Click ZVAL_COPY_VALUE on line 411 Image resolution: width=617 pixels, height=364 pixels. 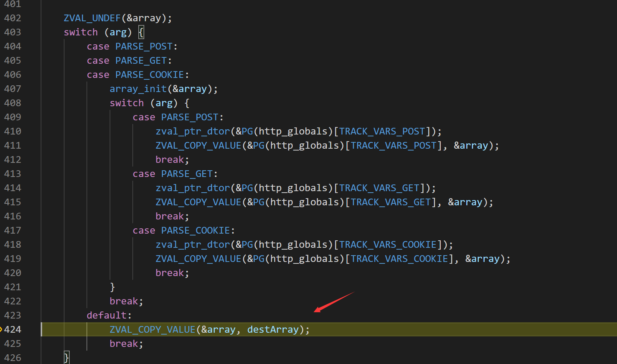(x=198, y=145)
